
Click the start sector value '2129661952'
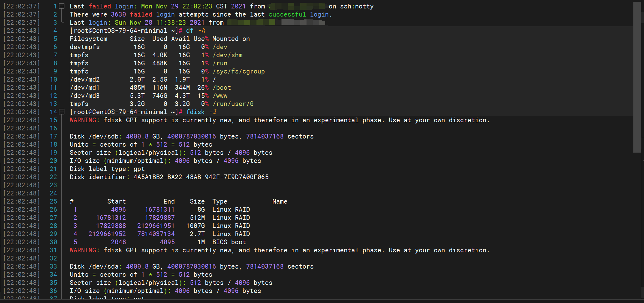click(x=107, y=234)
